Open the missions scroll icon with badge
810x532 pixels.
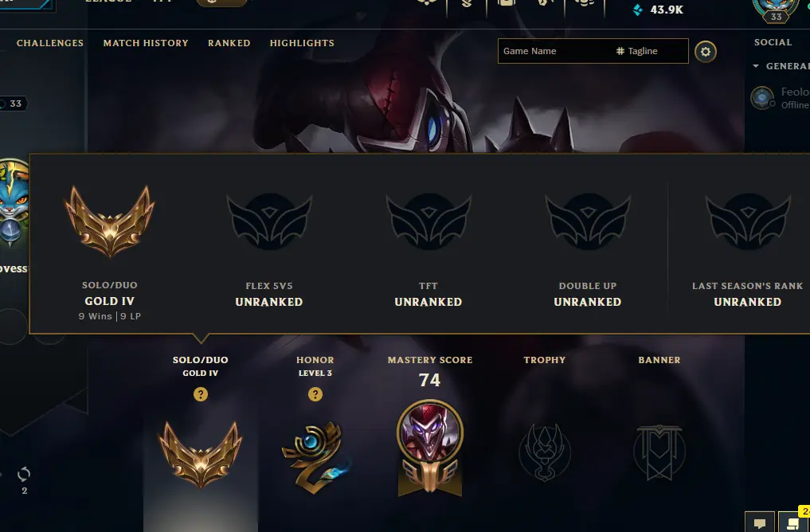click(793, 522)
